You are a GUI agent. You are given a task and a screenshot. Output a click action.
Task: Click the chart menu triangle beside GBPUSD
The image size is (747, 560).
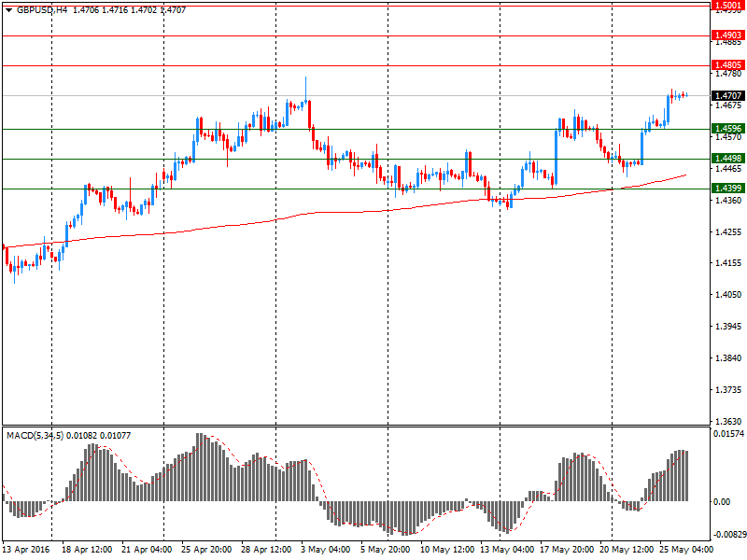(x=8, y=10)
